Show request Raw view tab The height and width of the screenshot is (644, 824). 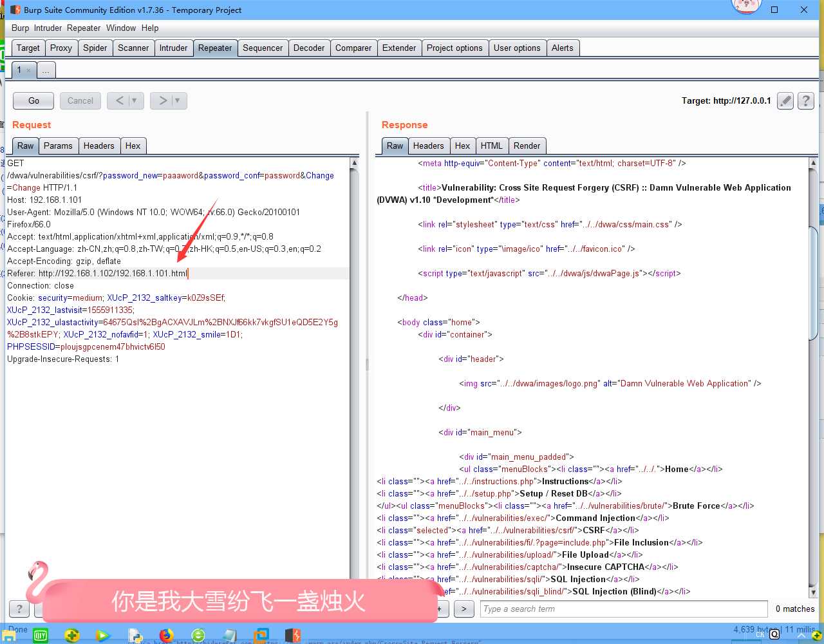click(26, 146)
